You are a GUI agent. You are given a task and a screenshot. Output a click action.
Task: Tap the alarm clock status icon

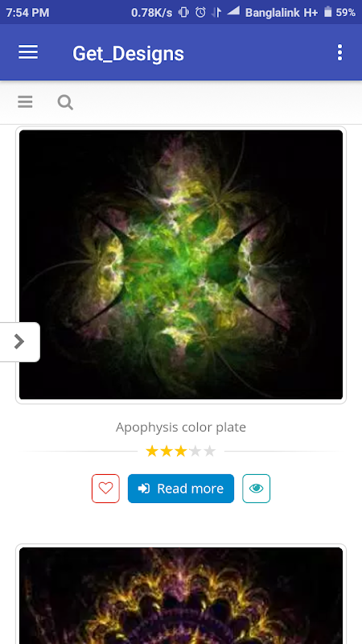200,12
